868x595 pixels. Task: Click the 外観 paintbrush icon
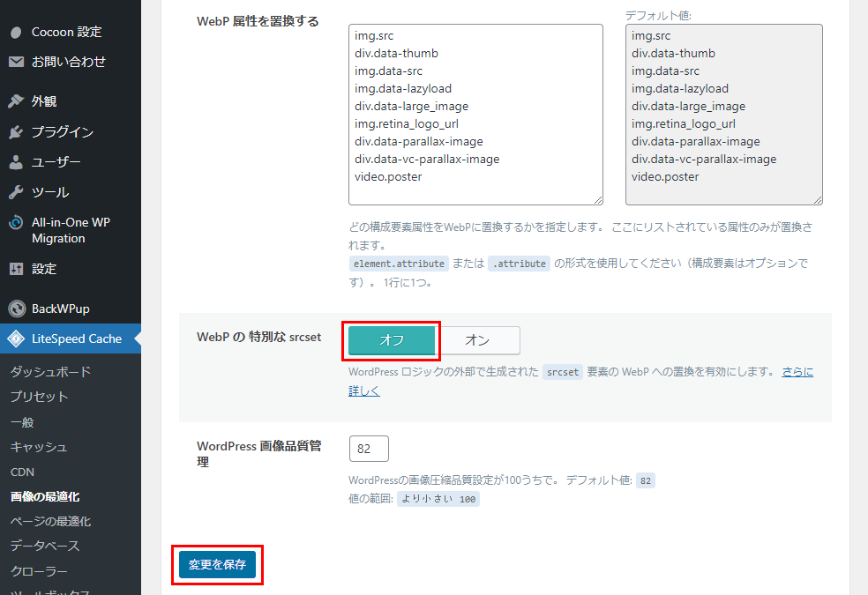tap(16, 101)
